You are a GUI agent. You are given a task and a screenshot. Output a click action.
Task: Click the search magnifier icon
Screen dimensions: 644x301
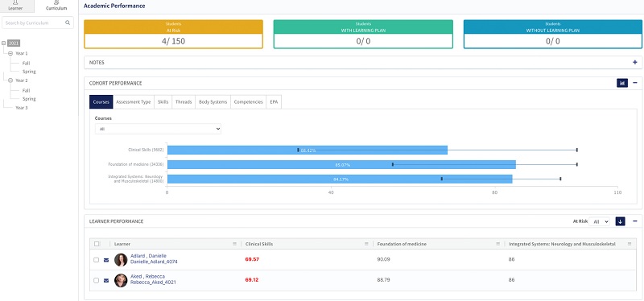coord(68,23)
